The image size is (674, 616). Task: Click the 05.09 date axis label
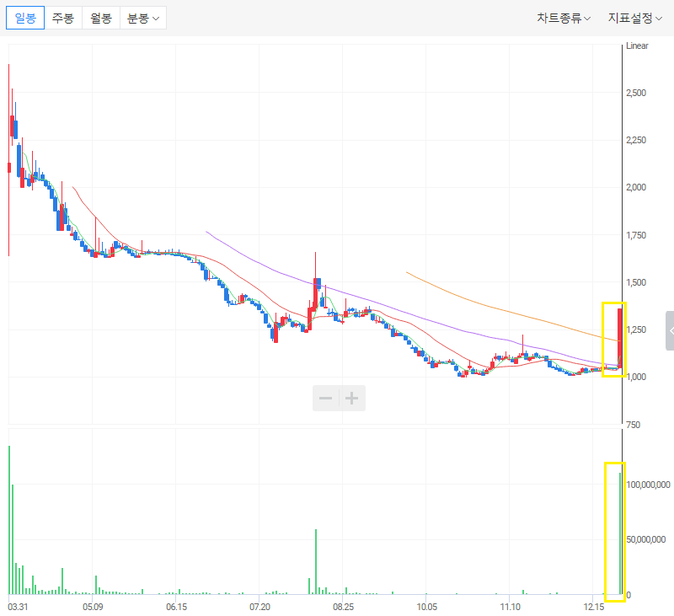click(x=93, y=607)
